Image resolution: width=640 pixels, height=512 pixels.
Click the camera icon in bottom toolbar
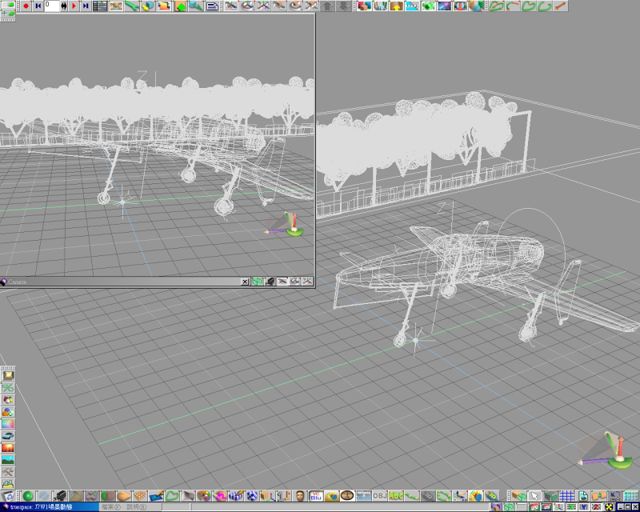tap(60, 496)
